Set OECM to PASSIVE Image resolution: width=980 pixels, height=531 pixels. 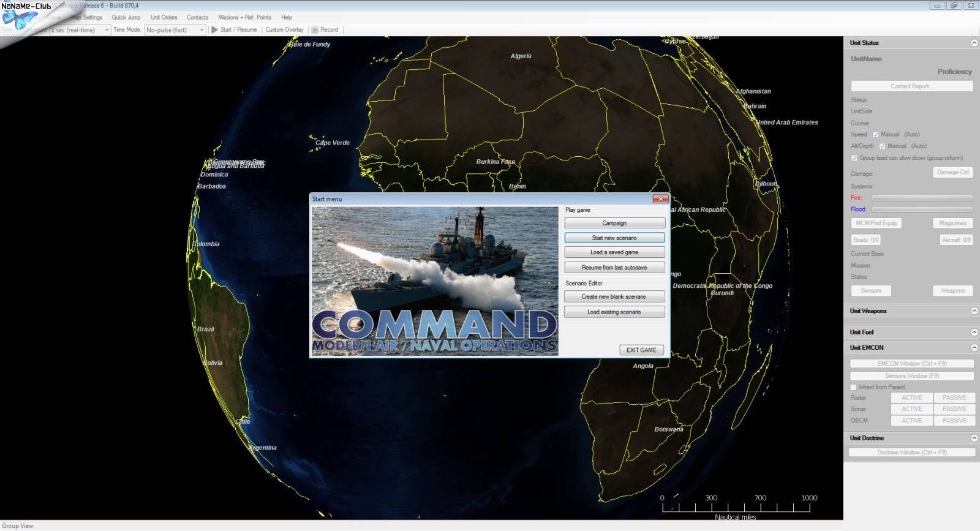[954, 421]
